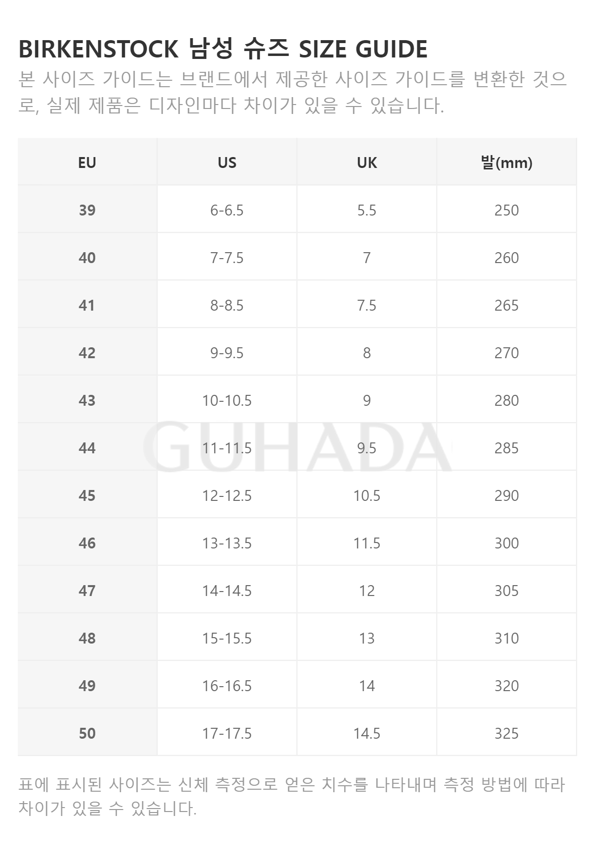Click the UK column header
Image resolution: width=595 pixels, height=868 pixels.
click(367, 162)
